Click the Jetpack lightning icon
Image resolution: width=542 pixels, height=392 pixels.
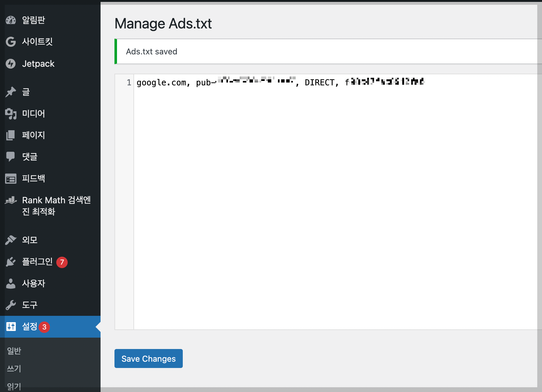coord(11,64)
